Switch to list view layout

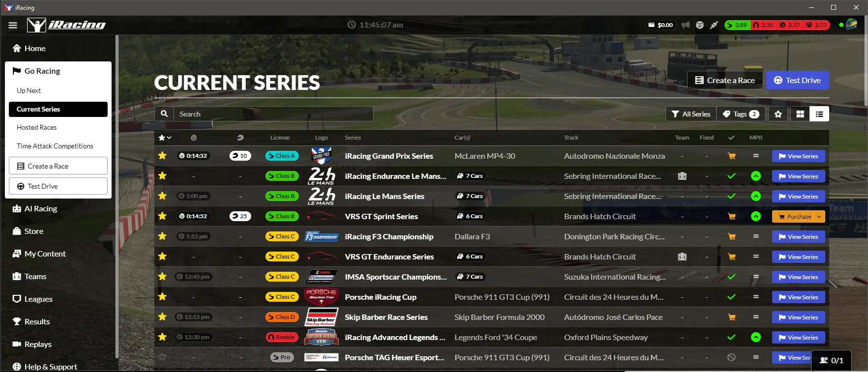coord(819,114)
